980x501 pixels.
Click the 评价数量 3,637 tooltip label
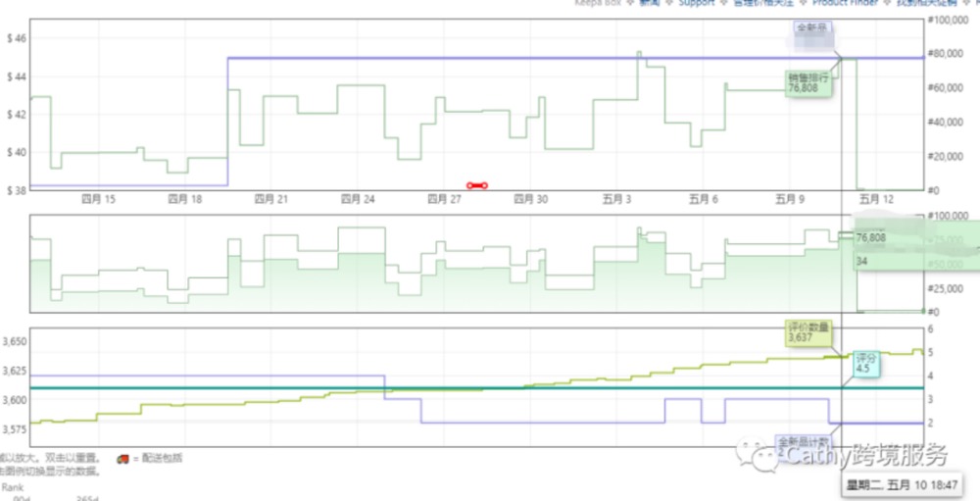tap(808, 332)
